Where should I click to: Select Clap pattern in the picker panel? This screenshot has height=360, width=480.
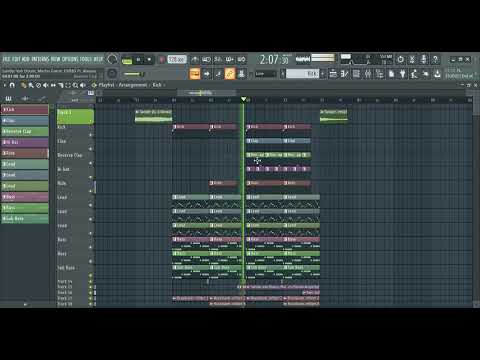click(25, 120)
